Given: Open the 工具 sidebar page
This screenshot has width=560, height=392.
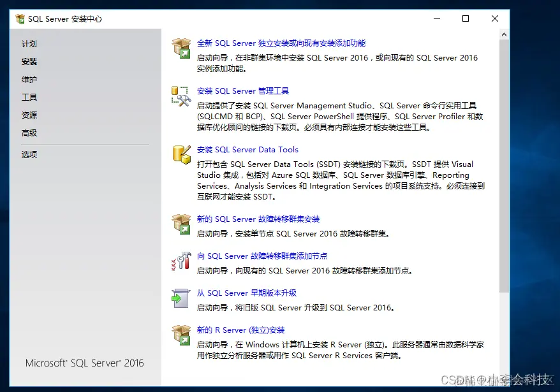Looking at the screenshot, I should [x=29, y=98].
